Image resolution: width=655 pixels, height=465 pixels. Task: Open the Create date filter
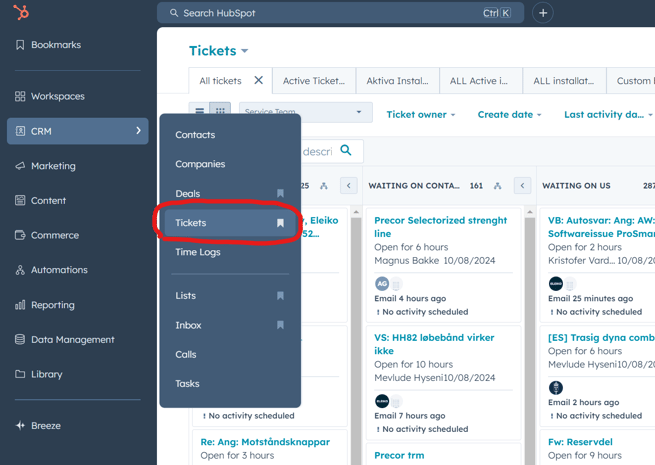[509, 114]
